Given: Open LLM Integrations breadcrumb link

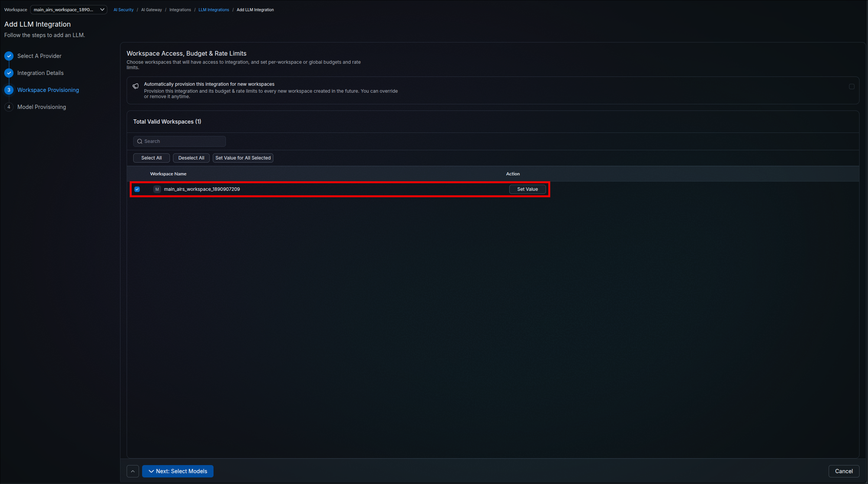Looking at the screenshot, I should click(x=214, y=10).
